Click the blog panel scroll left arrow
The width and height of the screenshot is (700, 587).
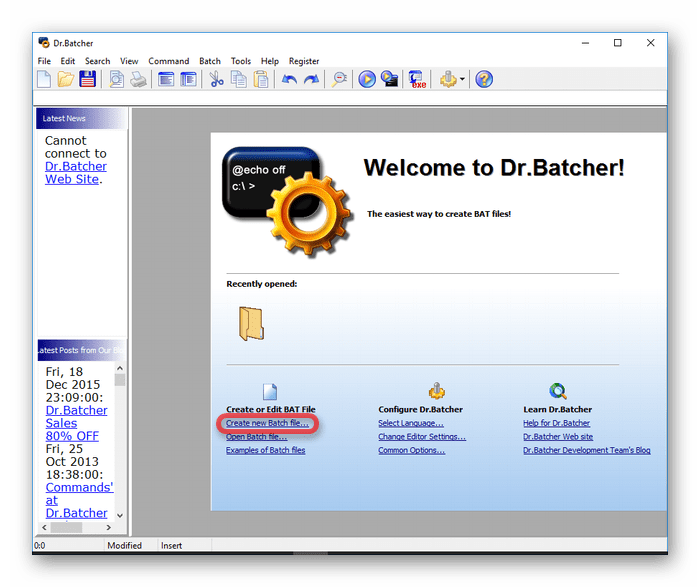pos(44,527)
